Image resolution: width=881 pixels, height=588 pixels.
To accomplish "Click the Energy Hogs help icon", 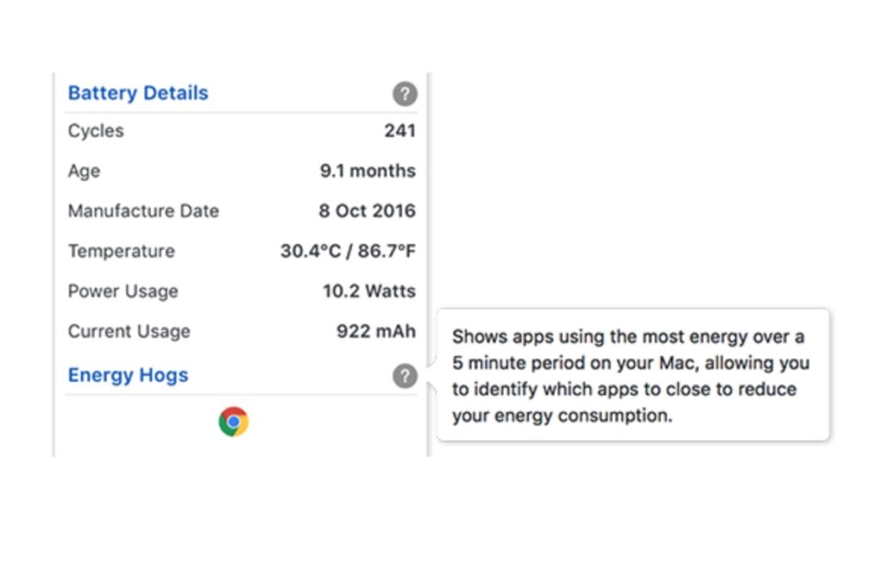I will tap(404, 376).
